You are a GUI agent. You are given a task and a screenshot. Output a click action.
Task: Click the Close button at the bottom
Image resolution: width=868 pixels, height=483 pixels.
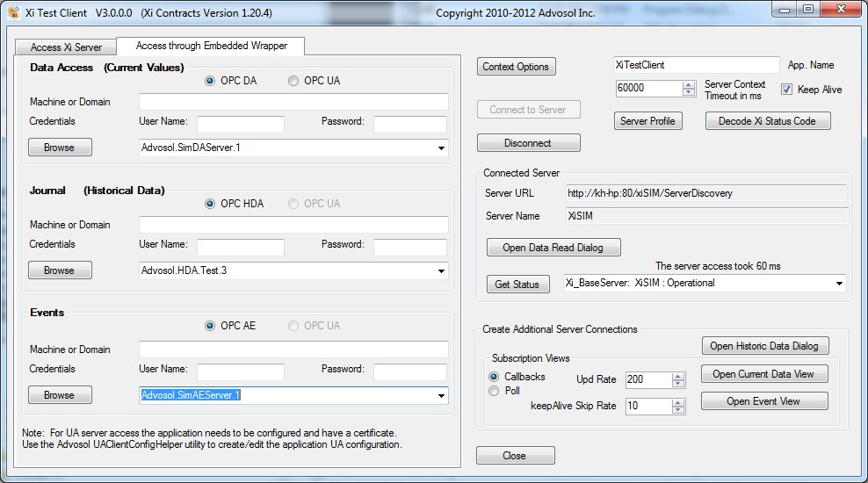(x=515, y=455)
